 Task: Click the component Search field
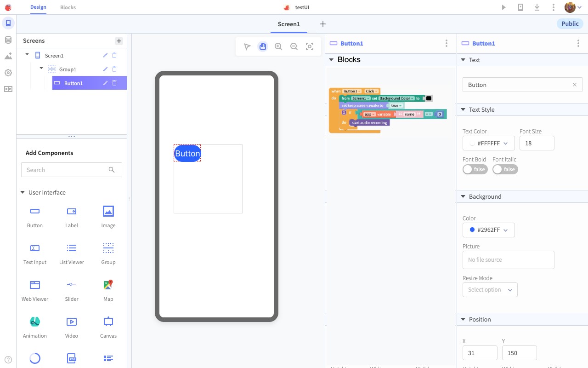click(x=72, y=170)
